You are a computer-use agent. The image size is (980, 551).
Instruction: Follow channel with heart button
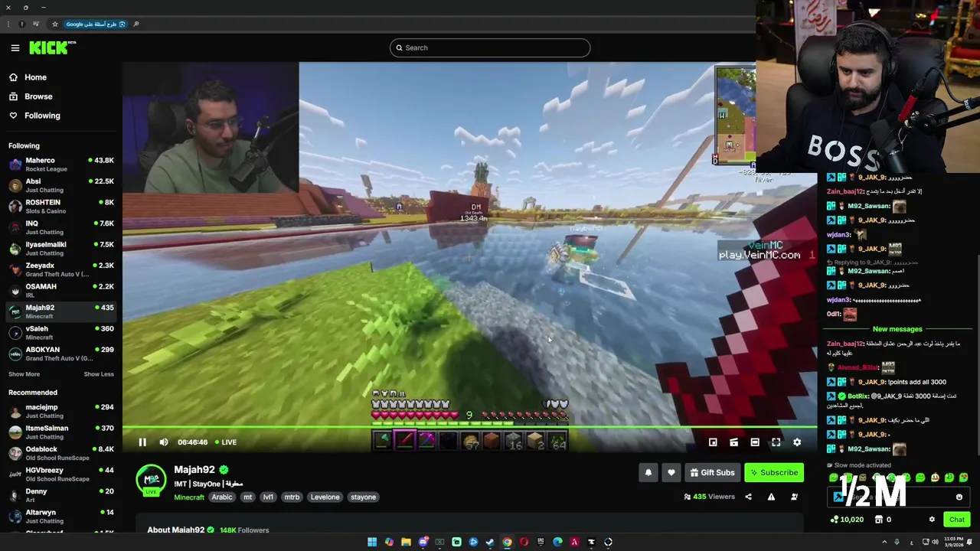(x=671, y=473)
